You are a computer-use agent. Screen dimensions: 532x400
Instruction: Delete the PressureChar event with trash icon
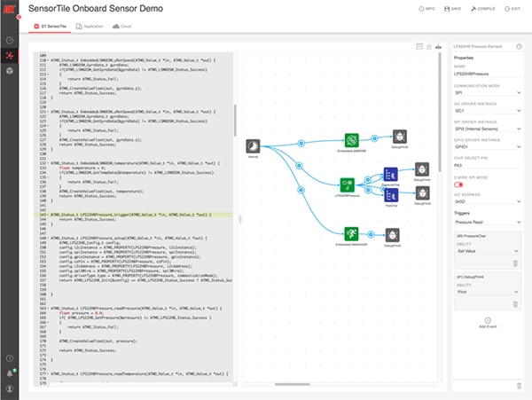pos(517,263)
